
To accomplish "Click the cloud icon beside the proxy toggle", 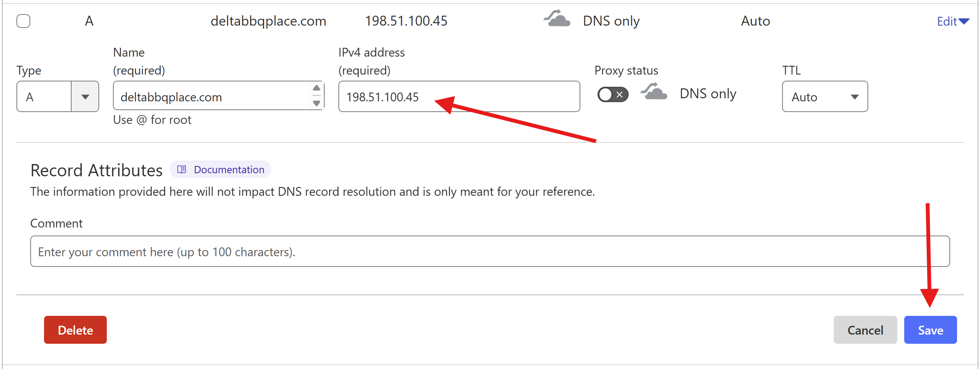I will pyautogui.click(x=654, y=93).
